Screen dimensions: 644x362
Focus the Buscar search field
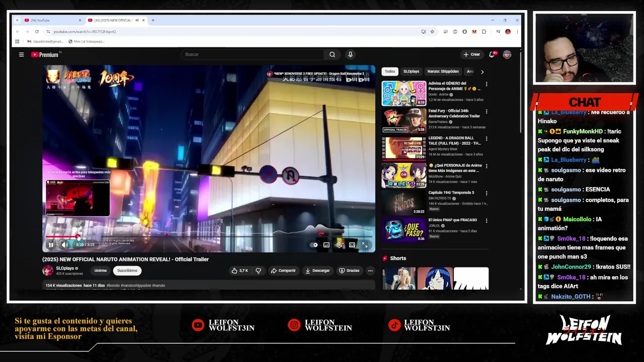(x=253, y=54)
